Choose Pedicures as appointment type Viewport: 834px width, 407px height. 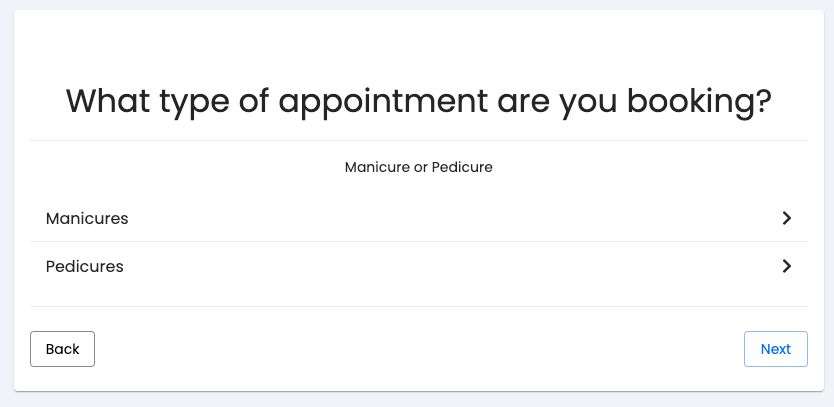pos(419,266)
